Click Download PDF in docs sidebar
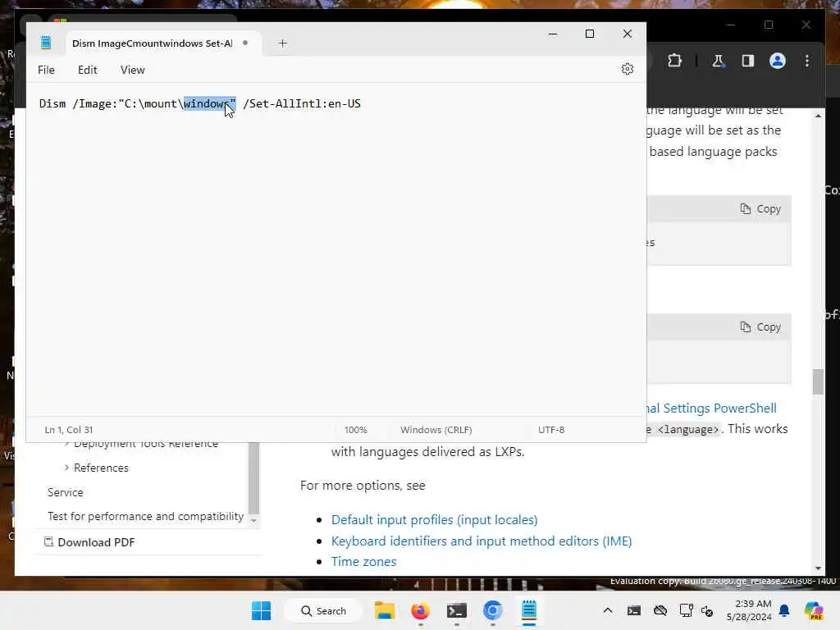840x630 pixels. coord(89,542)
